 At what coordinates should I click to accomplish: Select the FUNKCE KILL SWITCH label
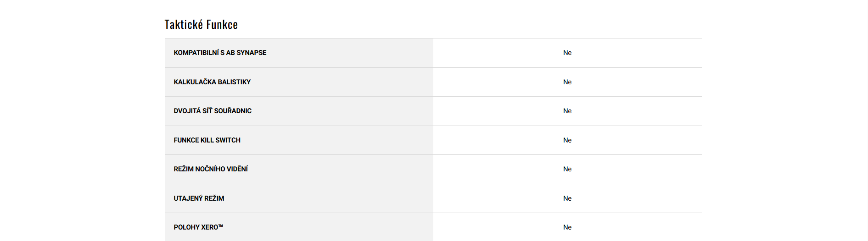click(207, 140)
